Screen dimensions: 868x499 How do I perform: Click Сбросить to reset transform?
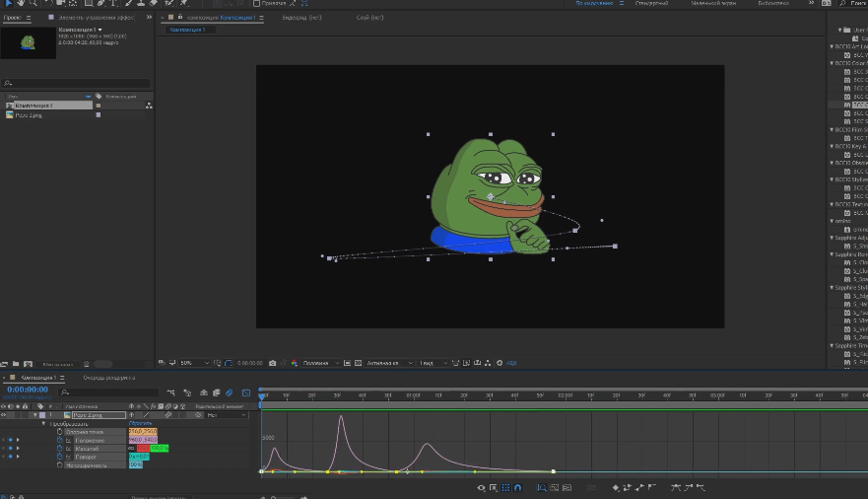140,424
